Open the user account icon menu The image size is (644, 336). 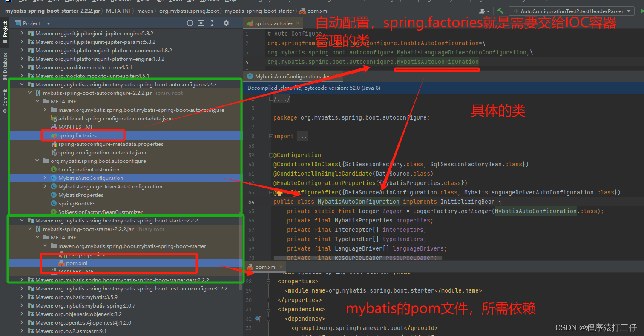[x=484, y=11]
